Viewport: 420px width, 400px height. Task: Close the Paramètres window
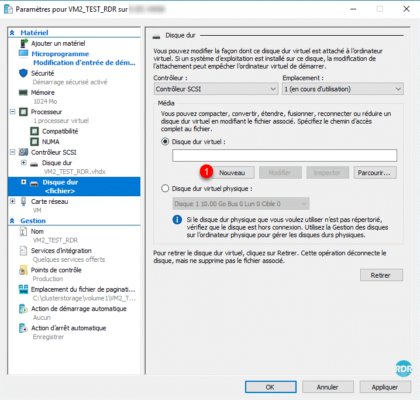[406, 9]
